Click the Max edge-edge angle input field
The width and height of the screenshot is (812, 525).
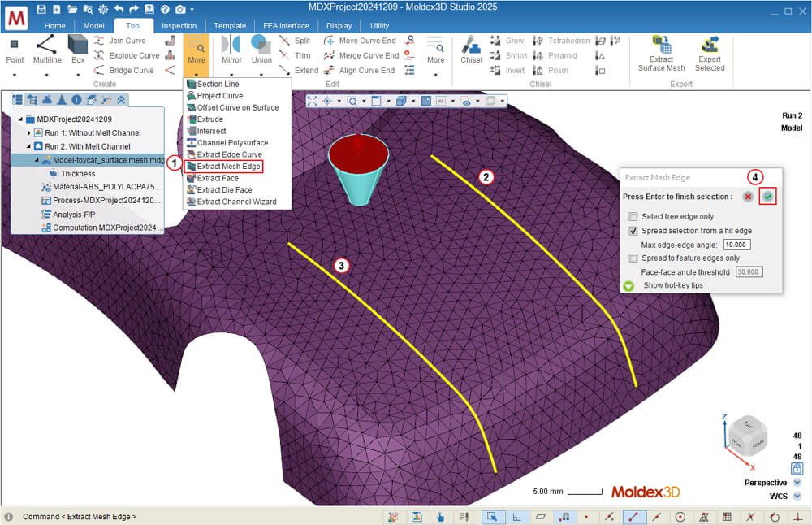point(737,245)
